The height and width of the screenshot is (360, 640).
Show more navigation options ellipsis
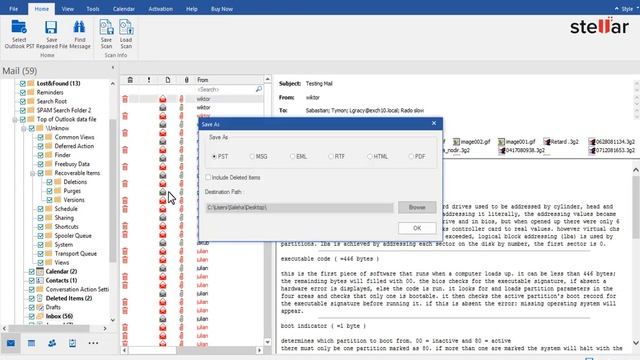(x=93, y=343)
